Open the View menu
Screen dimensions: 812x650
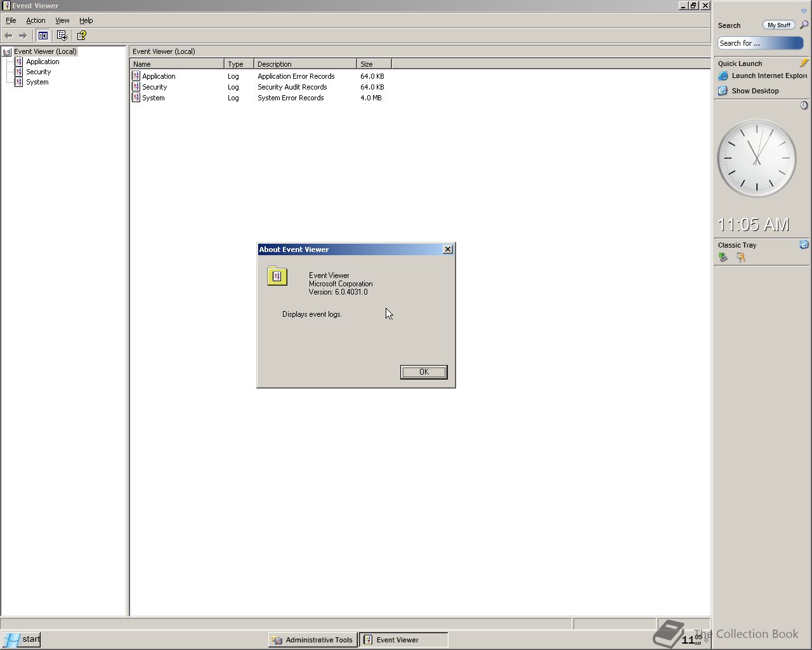click(62, 20)
